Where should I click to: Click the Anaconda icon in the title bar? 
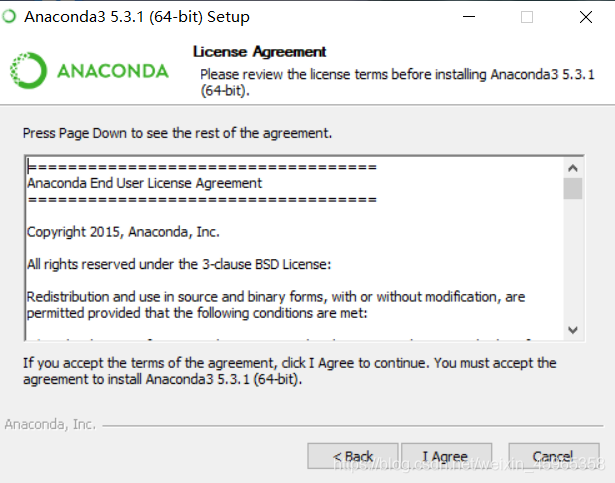9,16
